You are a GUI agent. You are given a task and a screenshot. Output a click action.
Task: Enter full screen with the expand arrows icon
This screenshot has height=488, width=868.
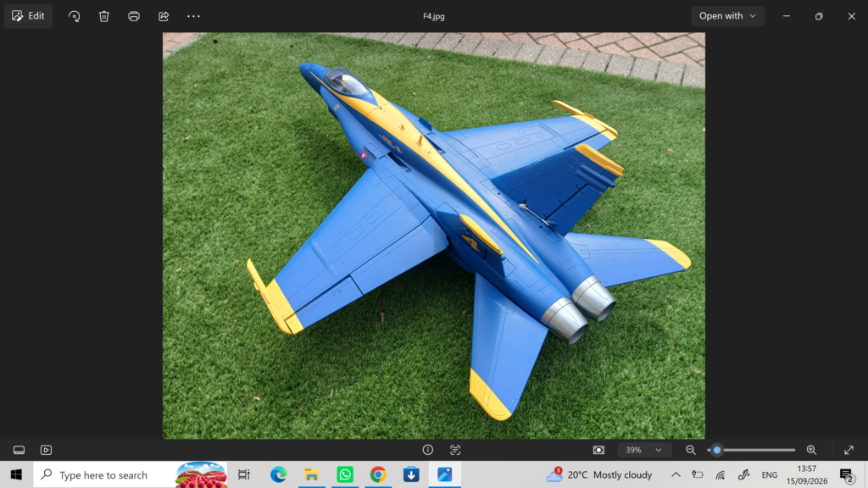849,450
